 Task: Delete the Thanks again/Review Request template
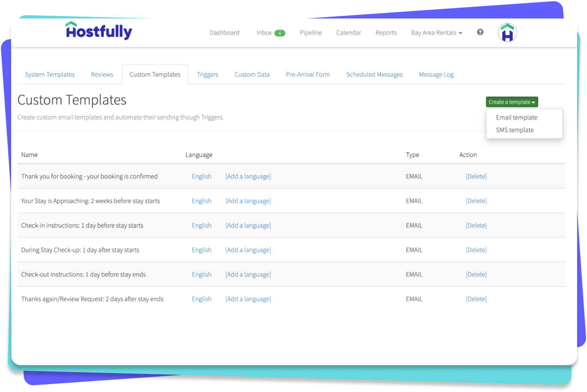click(x=476, y=299)
